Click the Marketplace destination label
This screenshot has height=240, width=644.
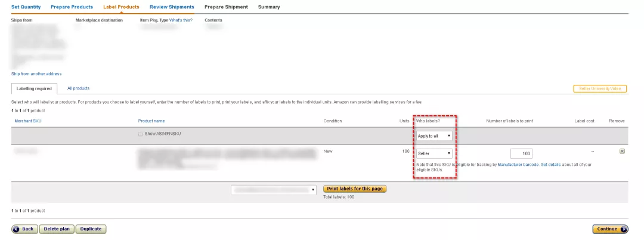(x=99, y=20)
